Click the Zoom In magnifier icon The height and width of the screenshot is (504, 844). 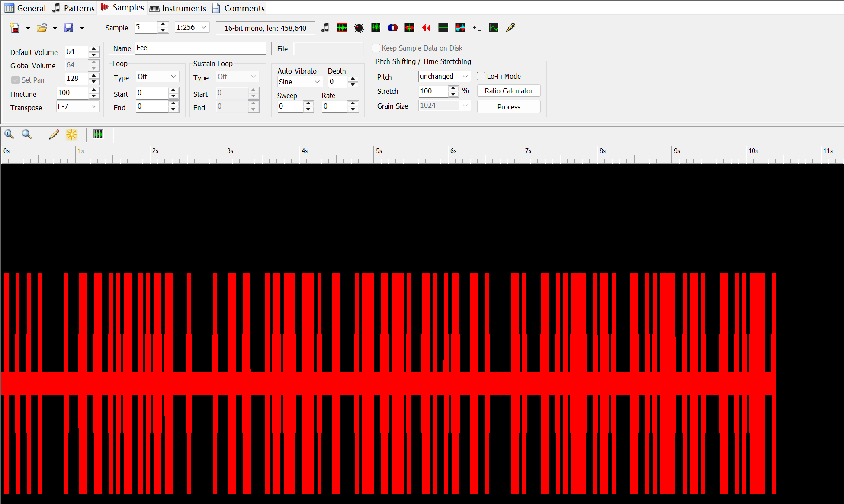(9, 135)
